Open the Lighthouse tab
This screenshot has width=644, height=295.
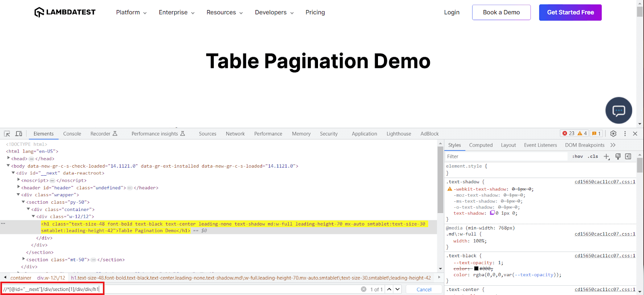tap(399, 134)
